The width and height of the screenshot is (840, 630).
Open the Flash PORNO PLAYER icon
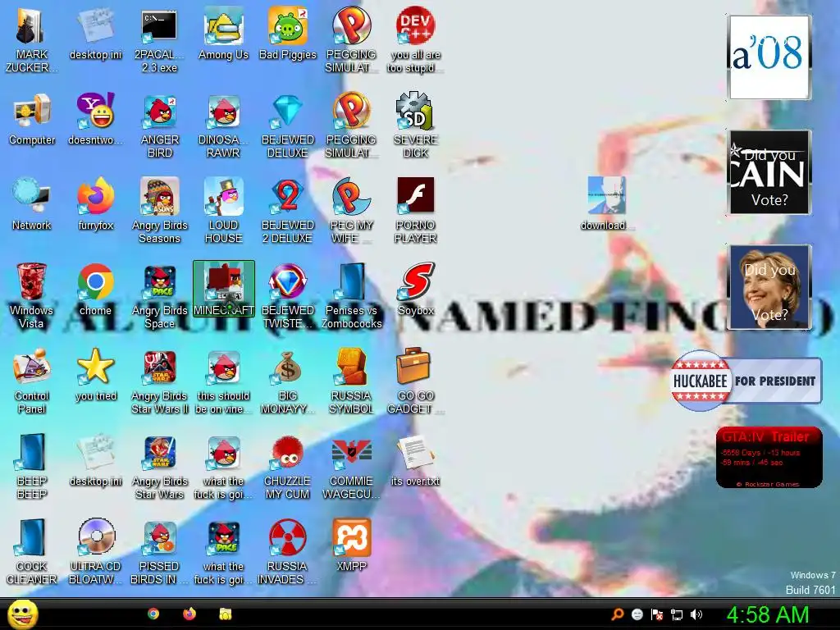(x=416, y=211)
